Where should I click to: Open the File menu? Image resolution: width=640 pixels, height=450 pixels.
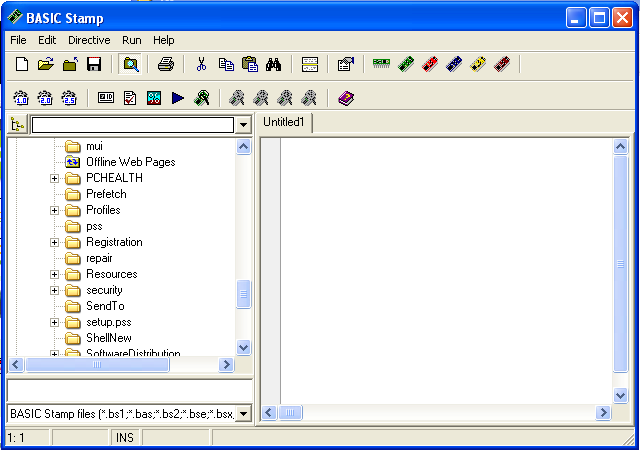pos(18,40)
